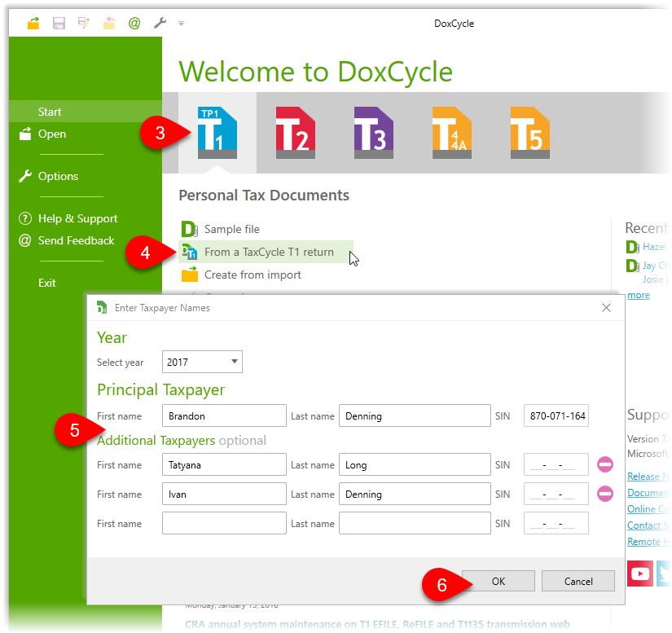Click From a TaxCycle T1 return

pos(266,252)
